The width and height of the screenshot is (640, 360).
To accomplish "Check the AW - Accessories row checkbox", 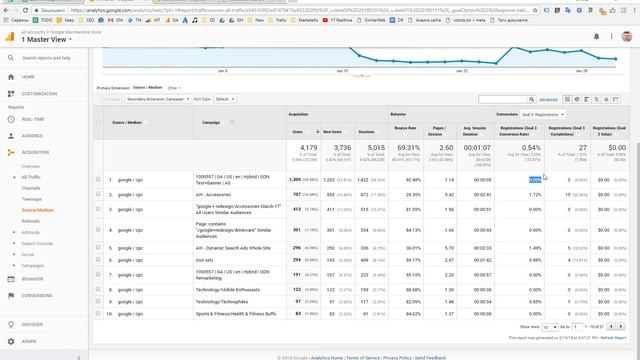I will (x=98, y=194).
